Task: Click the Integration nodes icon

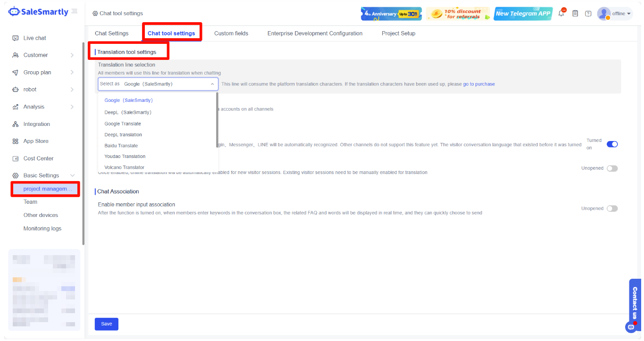Action: click(15, 124)
